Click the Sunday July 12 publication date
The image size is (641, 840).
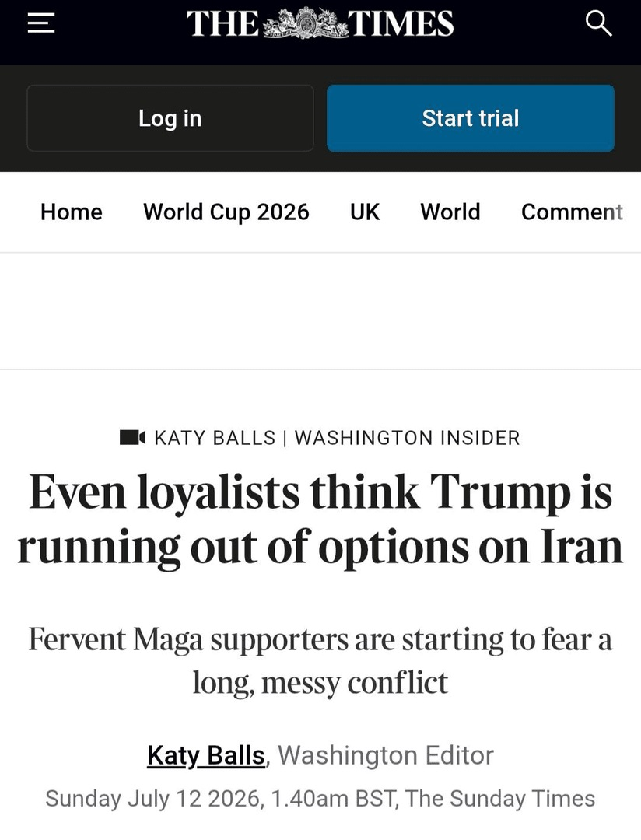154,798
